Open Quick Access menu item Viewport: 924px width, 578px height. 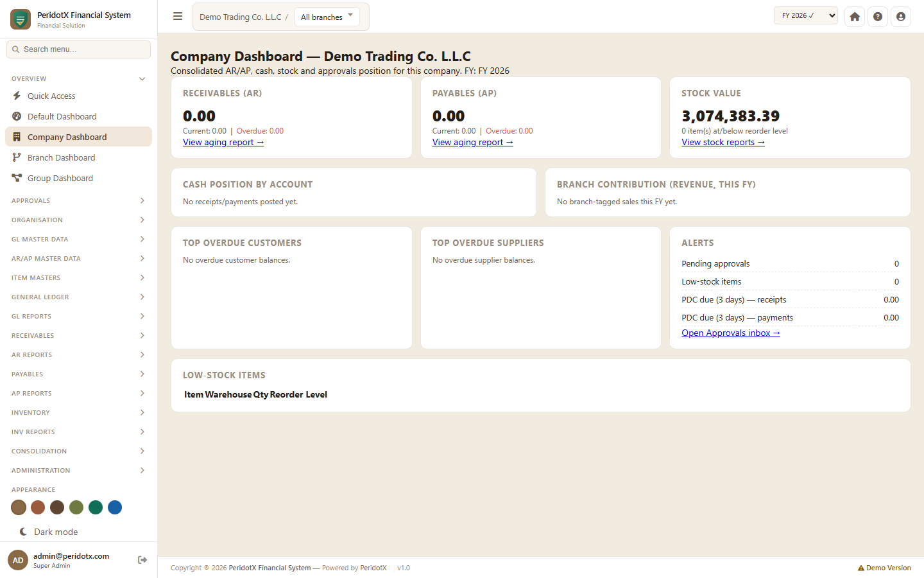tap(78, 96)
